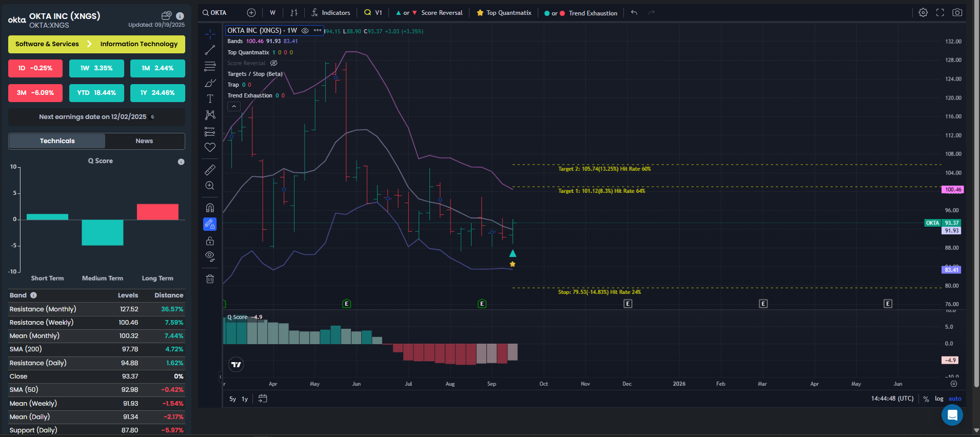Click the YTD 18.44% performance button
Image resolution: width=980 pixels, height=437 pixels.
pos(96,93)
